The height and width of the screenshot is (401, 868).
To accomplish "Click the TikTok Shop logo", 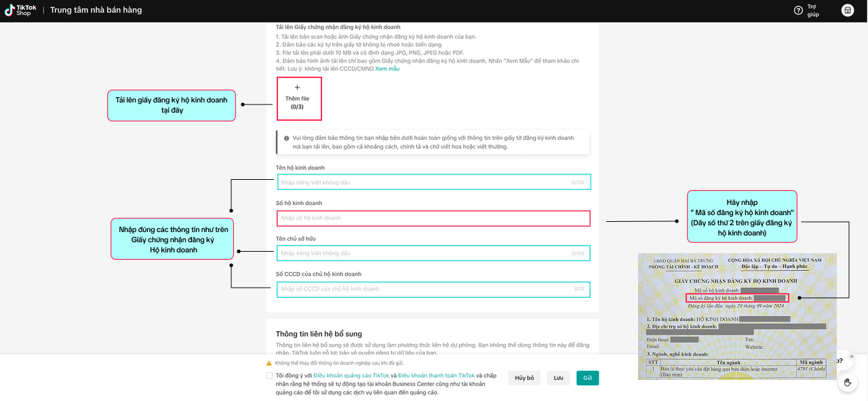I will click(x=22, y=10).
